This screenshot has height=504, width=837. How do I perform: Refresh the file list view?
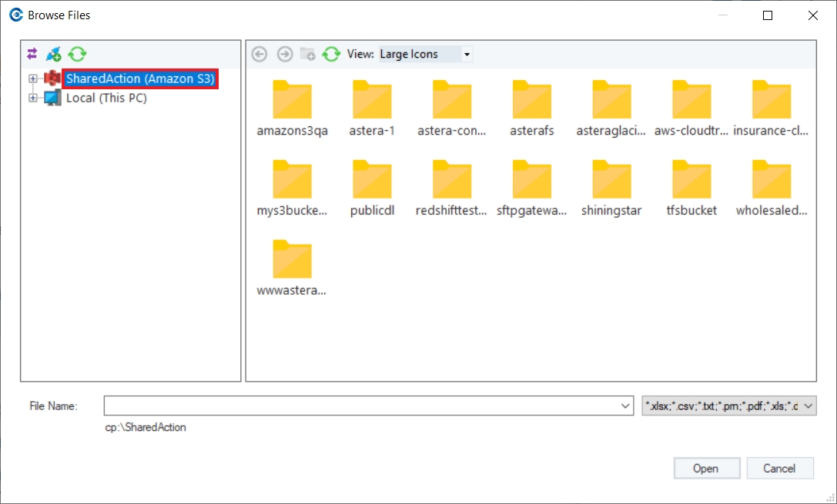click(x=331, y=54)
